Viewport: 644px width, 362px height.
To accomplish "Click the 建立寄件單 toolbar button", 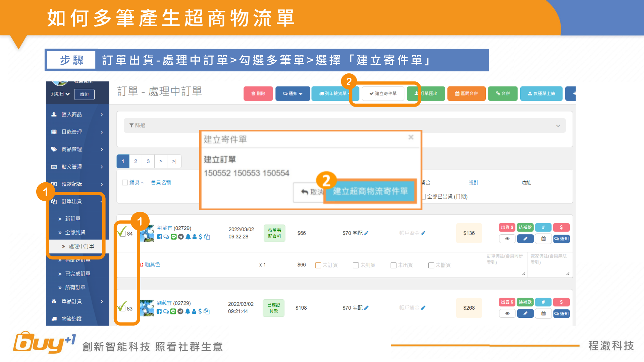I will (x=383, y=94).
